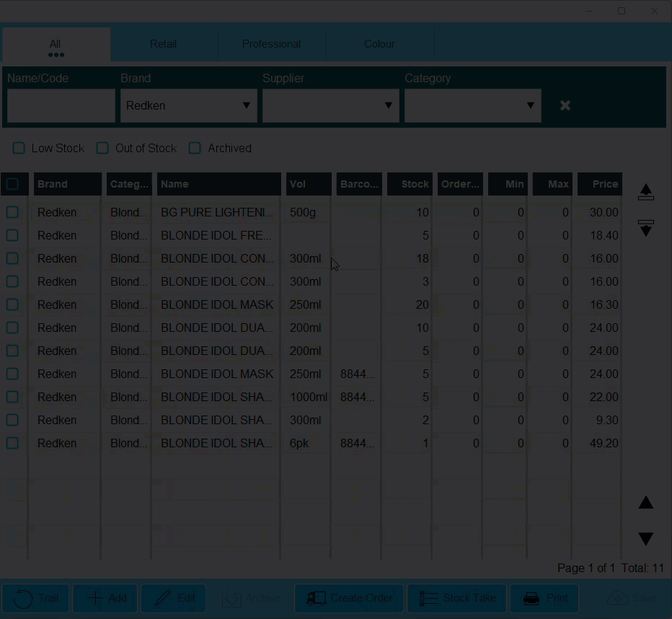672x619 pixels.
Task: Click the stock value "20"
Action: pyautogui.click(x=422, y=304)
